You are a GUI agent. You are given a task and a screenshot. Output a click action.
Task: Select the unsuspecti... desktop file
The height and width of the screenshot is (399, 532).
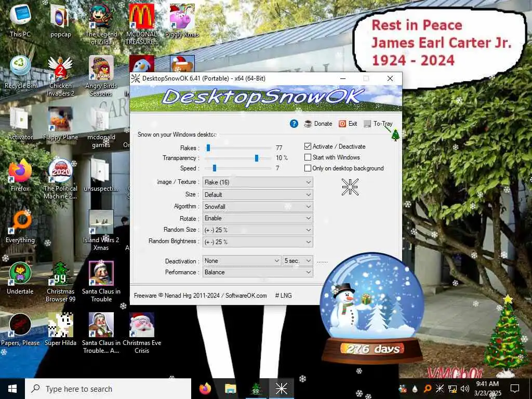click(x=101, y=175)
